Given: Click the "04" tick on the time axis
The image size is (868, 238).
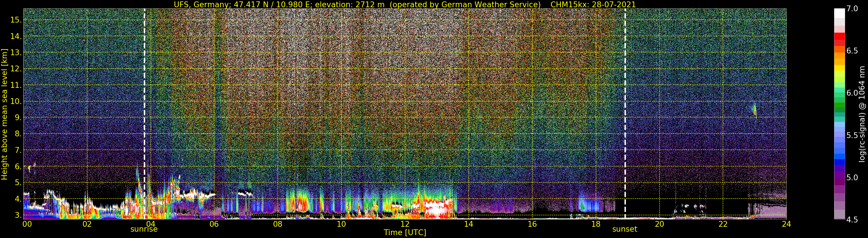Looking at the screenshot, I should pos(151,224).
